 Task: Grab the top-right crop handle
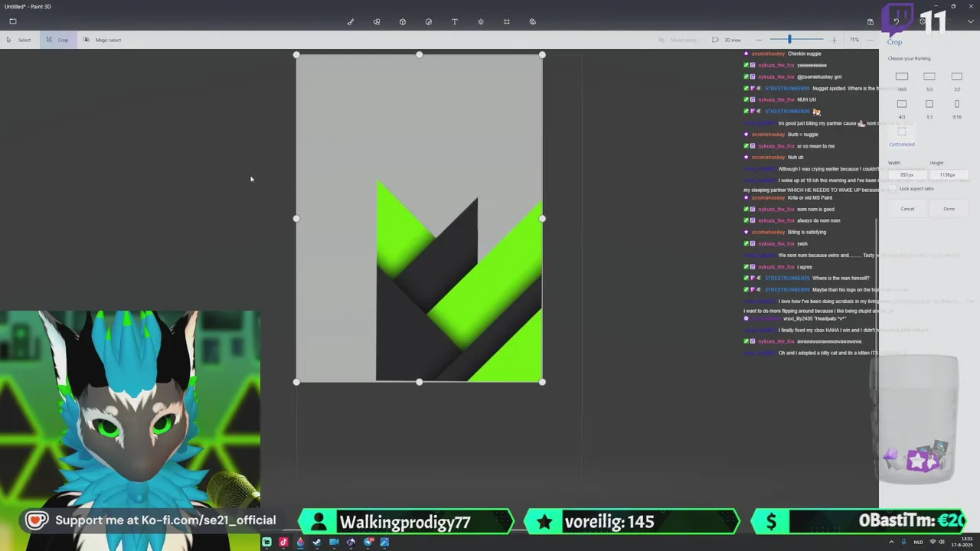(542, 55)
